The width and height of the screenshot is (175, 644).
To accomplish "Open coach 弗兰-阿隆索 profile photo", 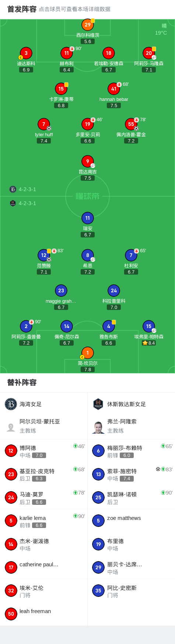I will (98, 427).
